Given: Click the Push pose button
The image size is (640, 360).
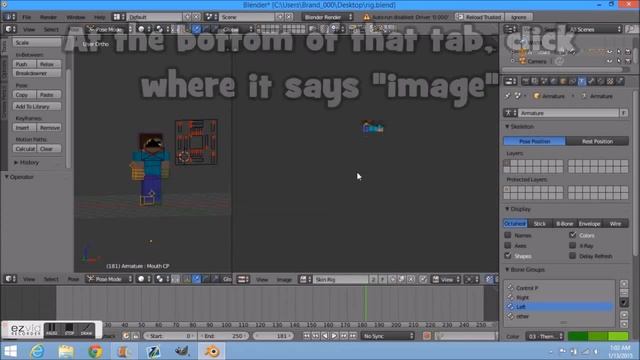Looking at the screenshot, I should tap(24, 64).
